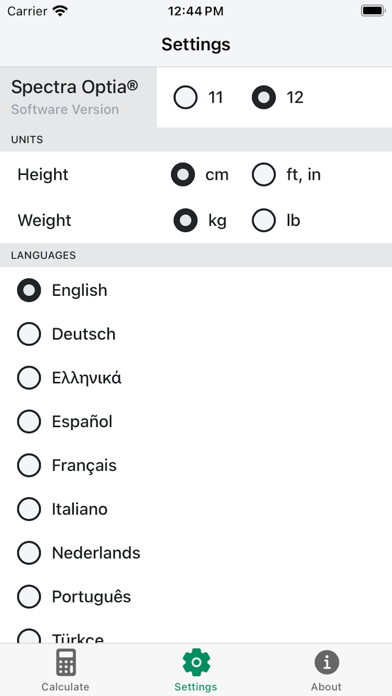Viewport: 392px width, 696px height.
Task: Open the Calculate calculator icon tab
Action: tap(66, 662)
